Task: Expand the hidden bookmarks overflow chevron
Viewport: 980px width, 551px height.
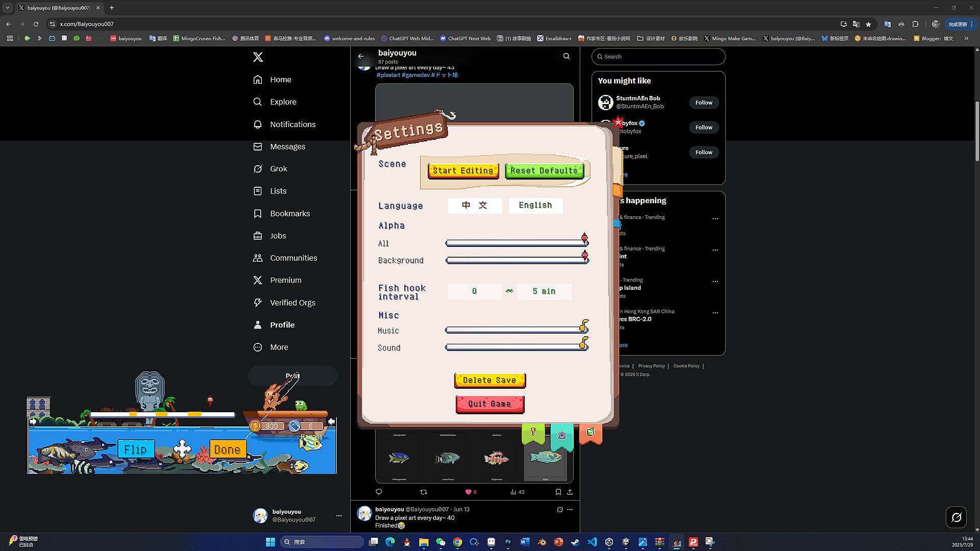Action: click(966, 38)
